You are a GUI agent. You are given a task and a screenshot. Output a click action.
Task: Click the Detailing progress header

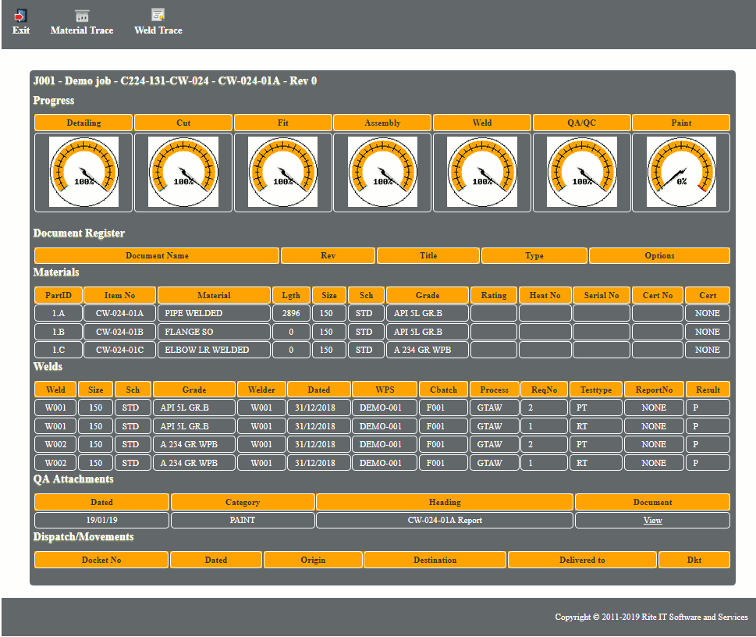(x=84, y=123)
